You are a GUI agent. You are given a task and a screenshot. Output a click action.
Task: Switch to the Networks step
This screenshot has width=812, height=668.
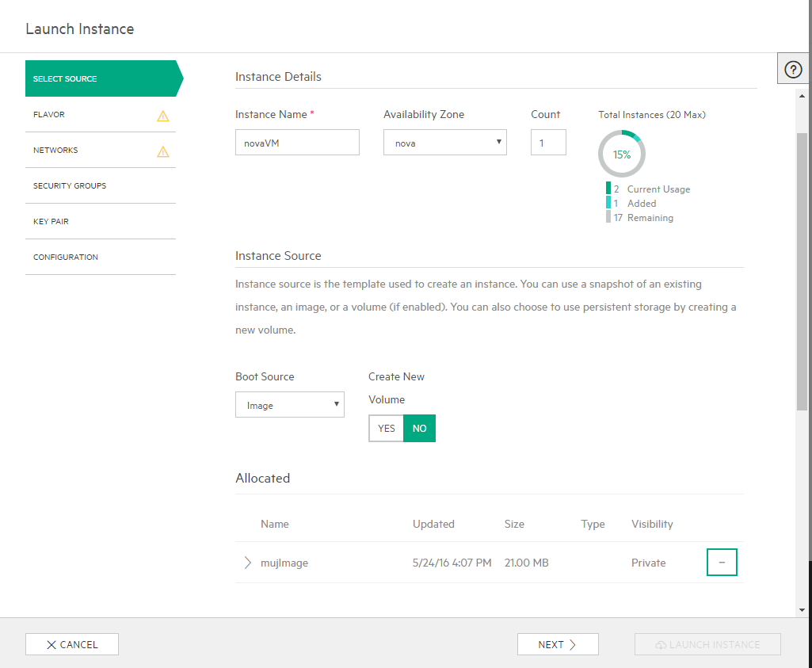101,151
